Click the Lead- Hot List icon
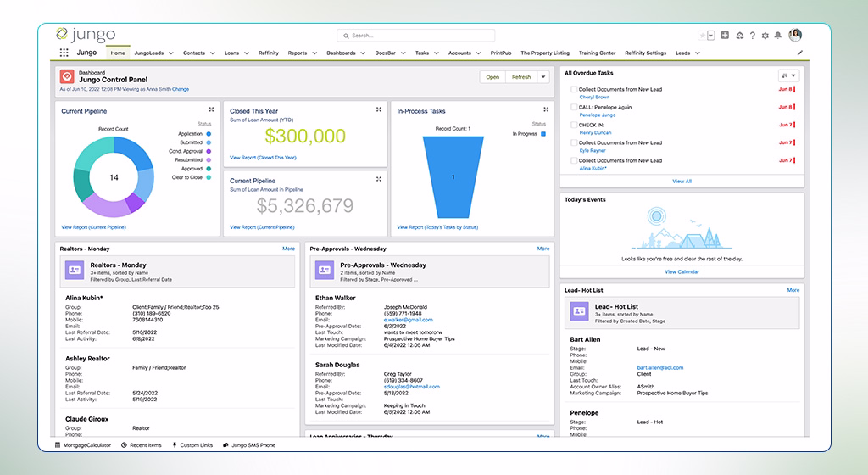Image resolution: width=868 pixels, height=475 pixels. (x=579, y=311)
